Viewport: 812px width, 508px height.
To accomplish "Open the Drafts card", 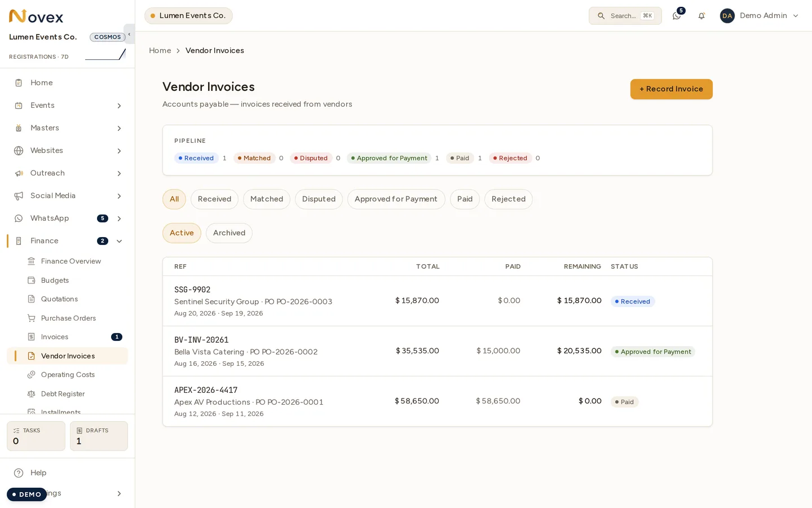I will tap(99, 436).
